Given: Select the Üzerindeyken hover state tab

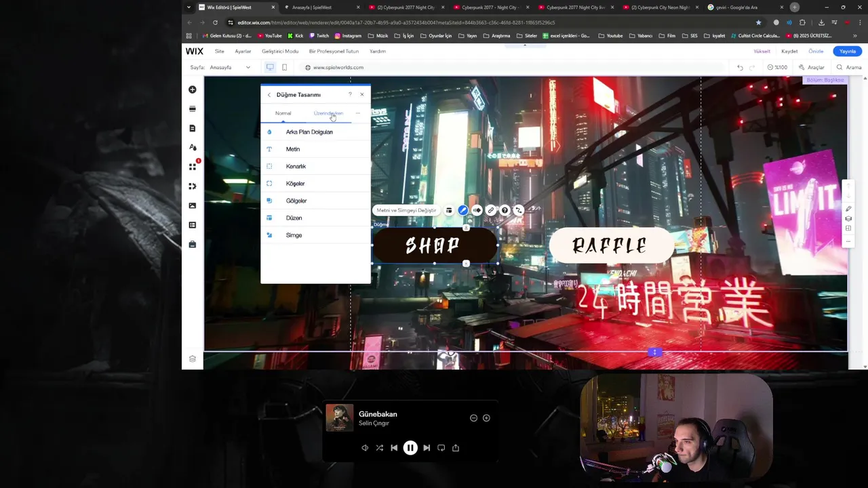Looking at the screenshot, I should pos(328,113).
